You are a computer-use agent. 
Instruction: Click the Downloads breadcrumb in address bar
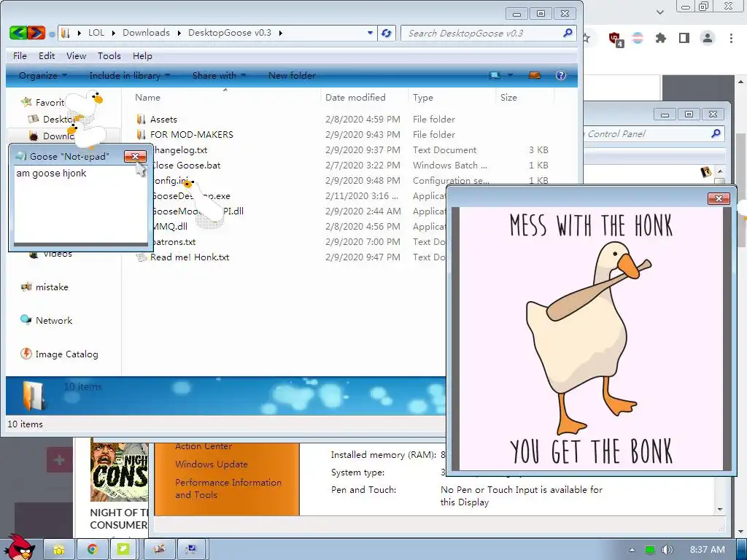click(146, 33)
